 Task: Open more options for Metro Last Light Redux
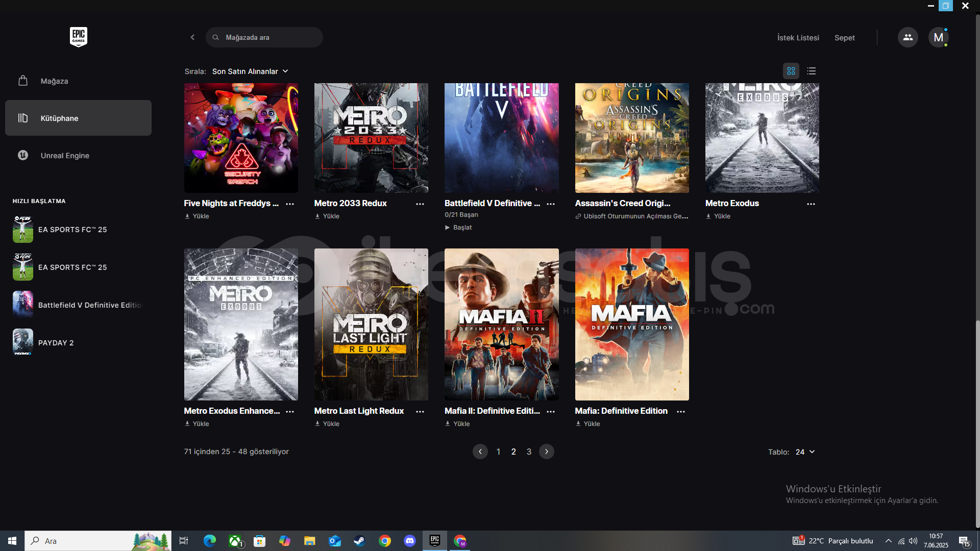(x=420, y=411)
